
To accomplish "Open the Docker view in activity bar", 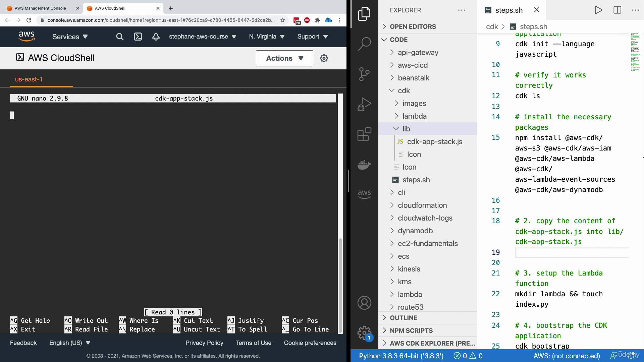I will (364, 165).
